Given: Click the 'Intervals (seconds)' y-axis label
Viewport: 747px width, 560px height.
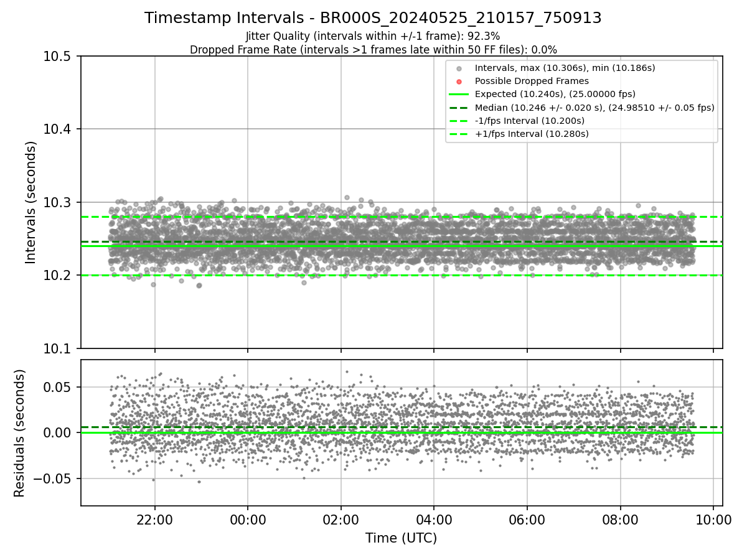Looking at the screenshot, I should point(31,202).
